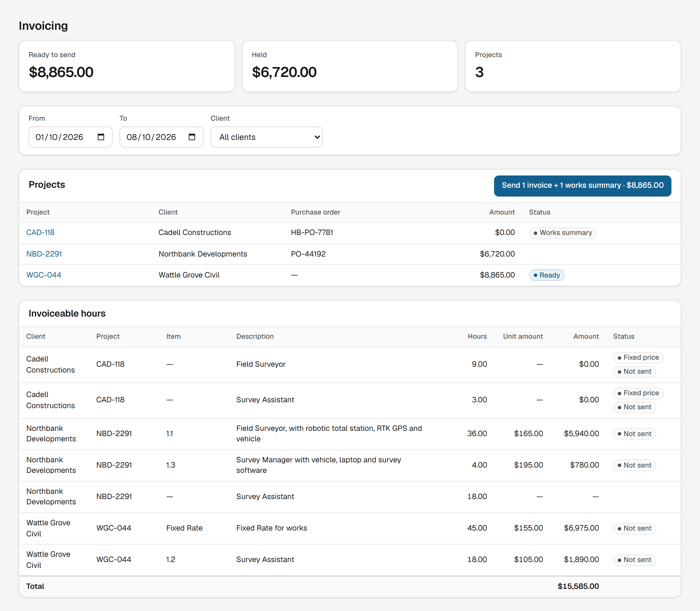Click Survey Manager with vehicle description
The height and width of the screenshot is (611, 700).
[x=318, y=465]
